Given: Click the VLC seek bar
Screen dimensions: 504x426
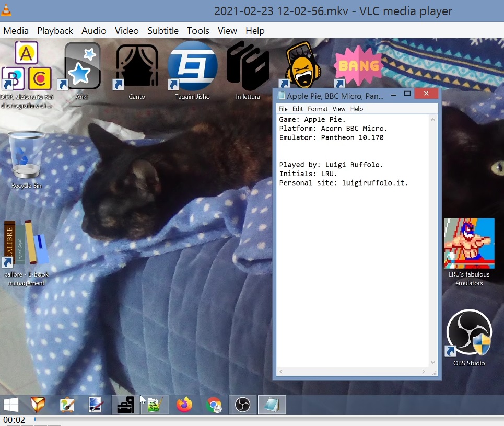Looking at the screenshot, I should 261,419.
